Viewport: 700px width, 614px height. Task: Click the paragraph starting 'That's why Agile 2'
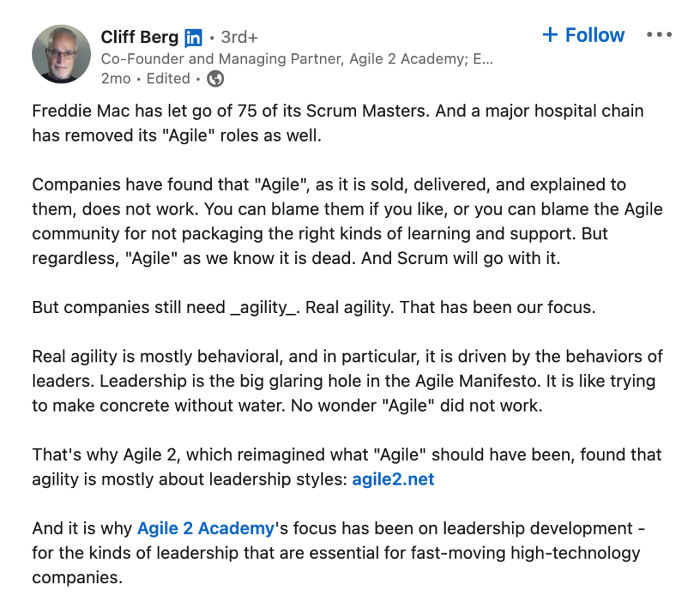pyautogui.click(x=342, y=455)
